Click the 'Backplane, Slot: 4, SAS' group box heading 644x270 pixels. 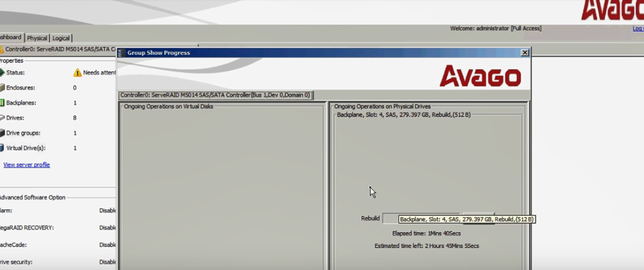click(x=404, y=115)
